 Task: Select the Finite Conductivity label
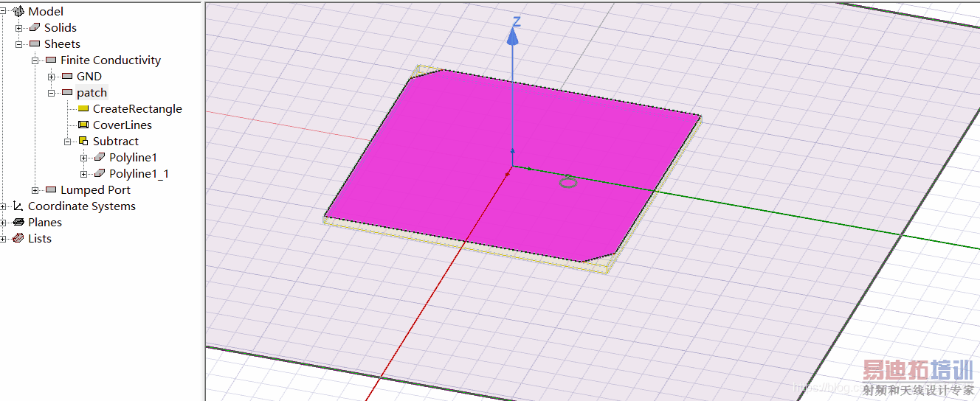coord(111,60)
